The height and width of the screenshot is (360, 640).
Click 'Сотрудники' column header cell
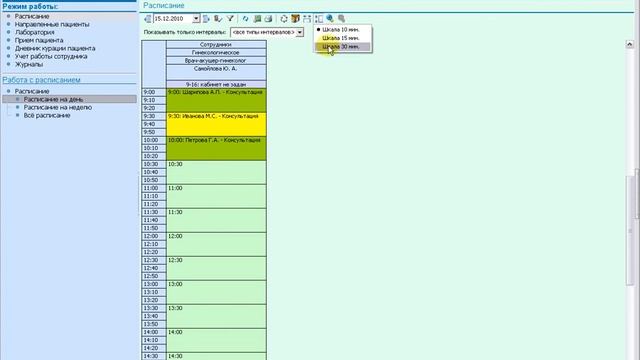coord(216,44)
